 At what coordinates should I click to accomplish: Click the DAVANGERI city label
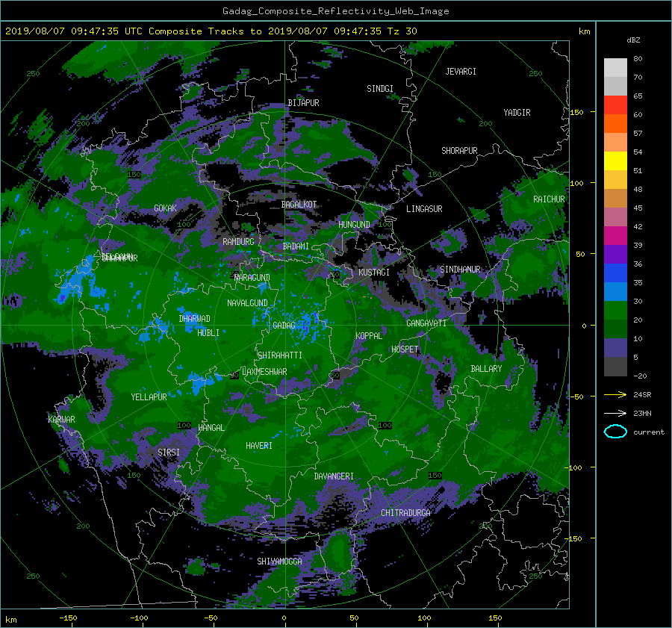(x=334, y=476)
